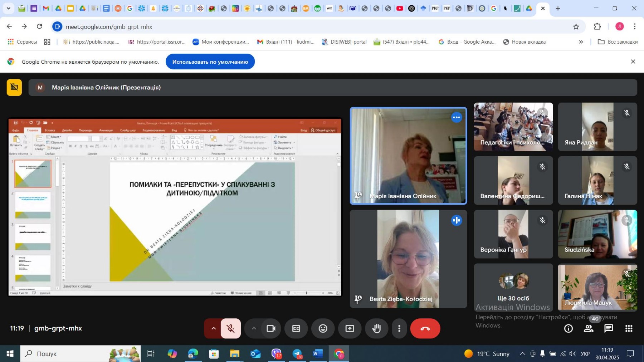This screenshot has height=362, width=644.
Task: Open the activities grid icon
Action: (629, 328)
